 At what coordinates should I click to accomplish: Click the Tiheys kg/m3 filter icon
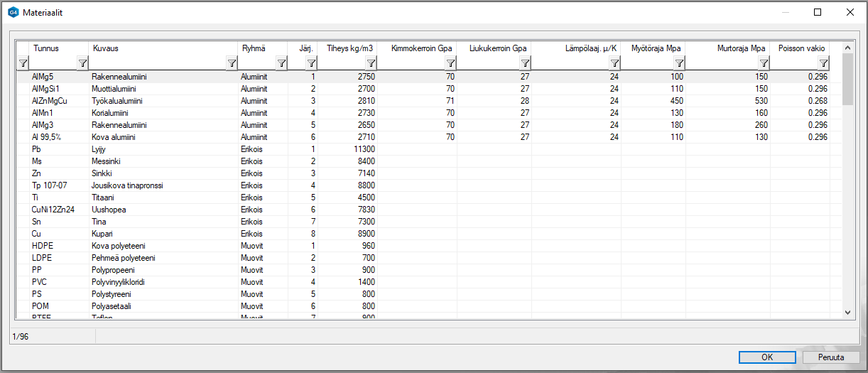click(371, 63)
